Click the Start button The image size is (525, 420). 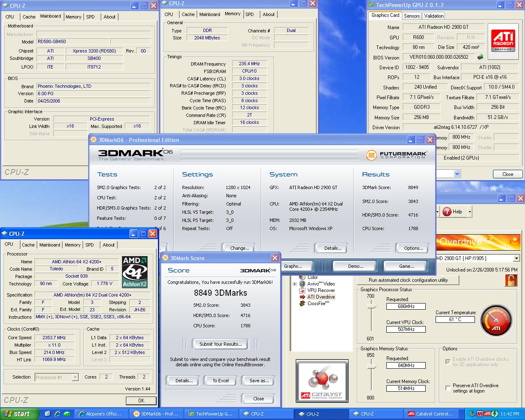20,414
